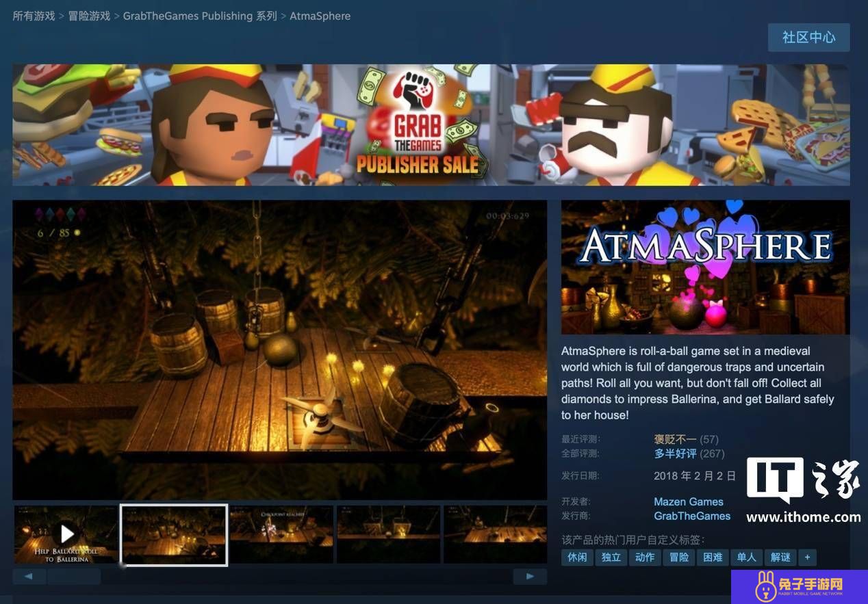Open recent reviews 褒贬不一 link

675,439
